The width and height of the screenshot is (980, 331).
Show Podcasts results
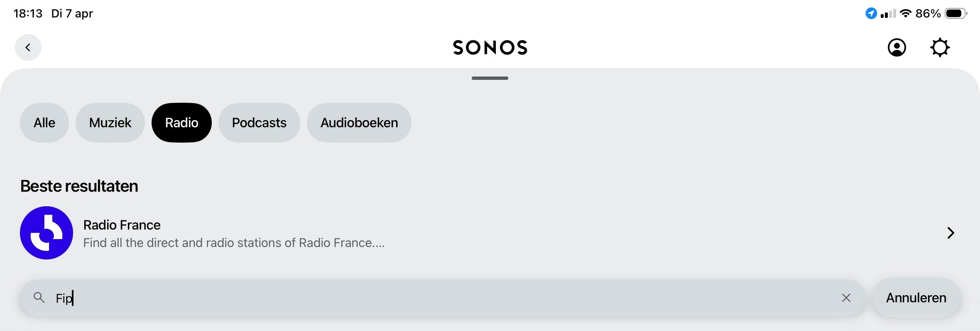coord(259,123)
